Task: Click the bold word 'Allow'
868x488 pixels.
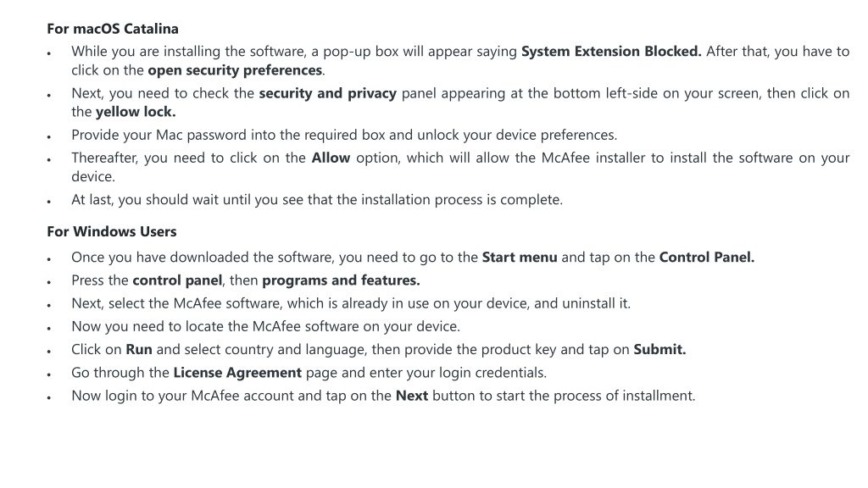Action: pos(331,158)
